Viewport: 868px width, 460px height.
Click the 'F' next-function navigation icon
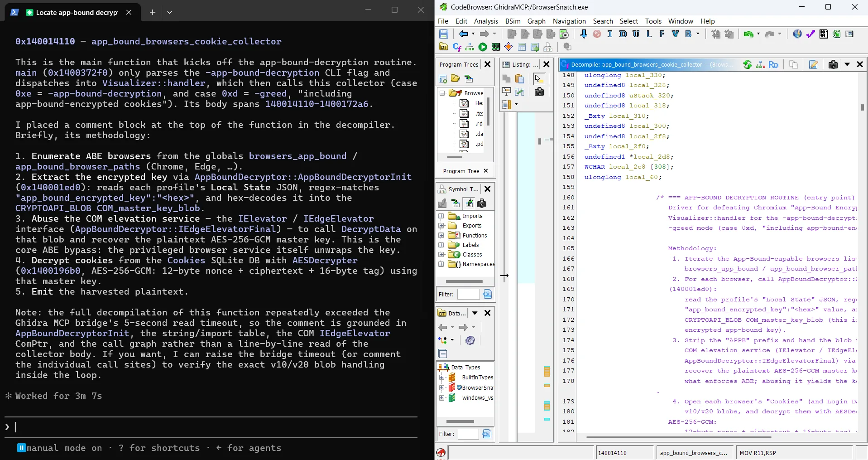click(x=662, y=34)
